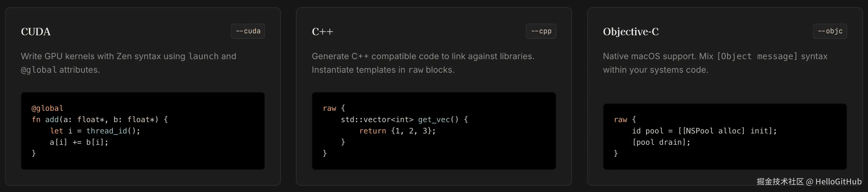The height and width of the screenshot is (192, 868).
Task: Click the CUDA card heading
Action: coord(36,31)
